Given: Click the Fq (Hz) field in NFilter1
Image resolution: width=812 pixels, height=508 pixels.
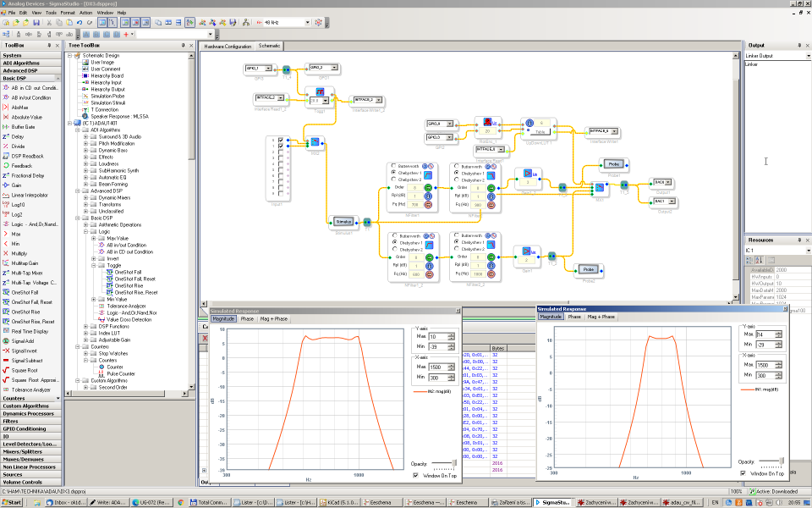Looking at the screenshot, I should click(414, 205).
